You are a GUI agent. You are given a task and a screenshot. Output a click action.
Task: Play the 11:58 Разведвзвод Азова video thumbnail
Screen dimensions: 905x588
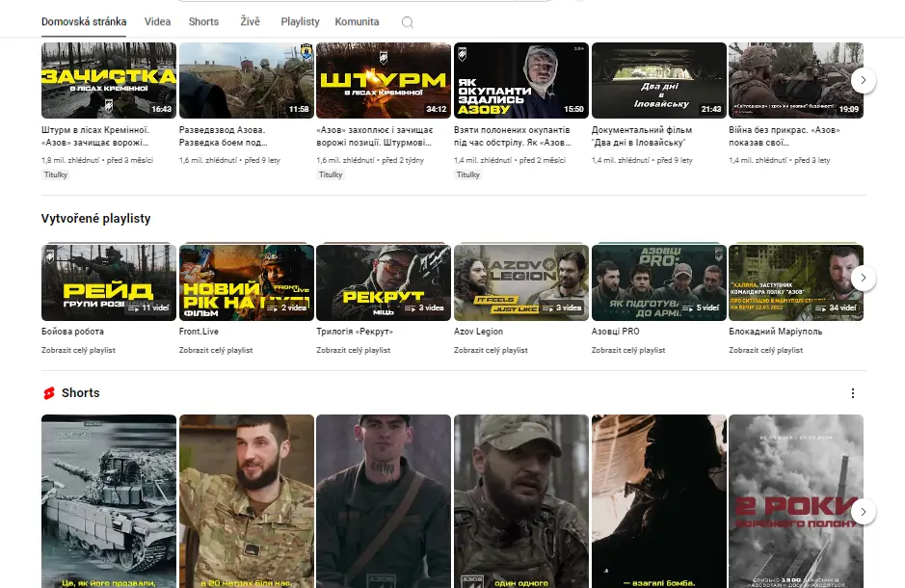(x=247, y=80)
